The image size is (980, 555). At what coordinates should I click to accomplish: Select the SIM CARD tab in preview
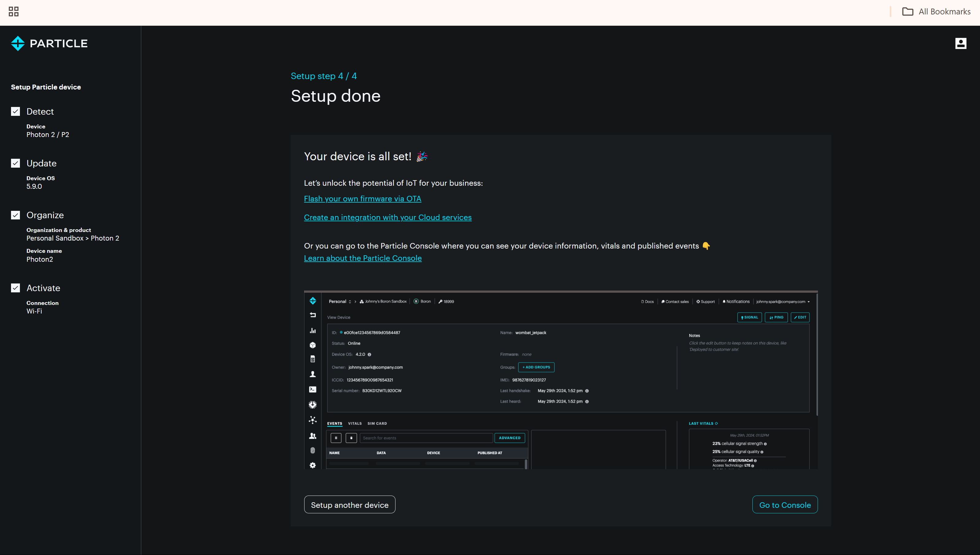(x=377, y=424)
